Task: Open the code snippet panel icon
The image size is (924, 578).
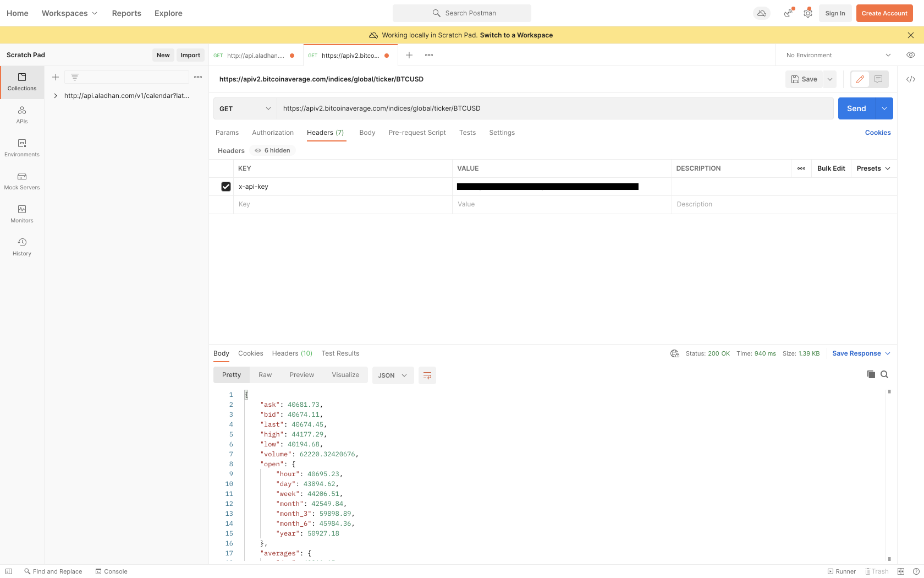Action: [x=911, y=79]
